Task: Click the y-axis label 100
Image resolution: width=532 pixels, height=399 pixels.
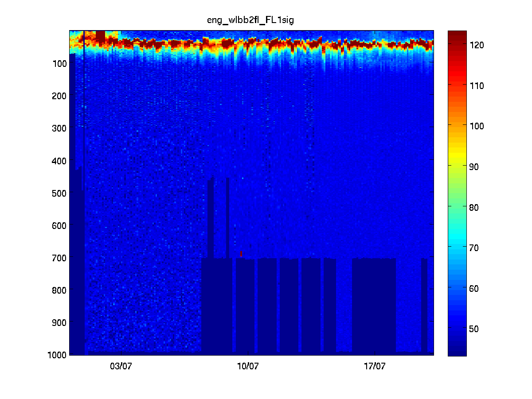Action: (60, 63)
